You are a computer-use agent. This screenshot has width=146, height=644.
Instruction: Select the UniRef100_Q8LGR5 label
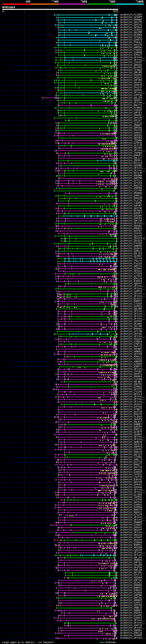tap(131, 309)
